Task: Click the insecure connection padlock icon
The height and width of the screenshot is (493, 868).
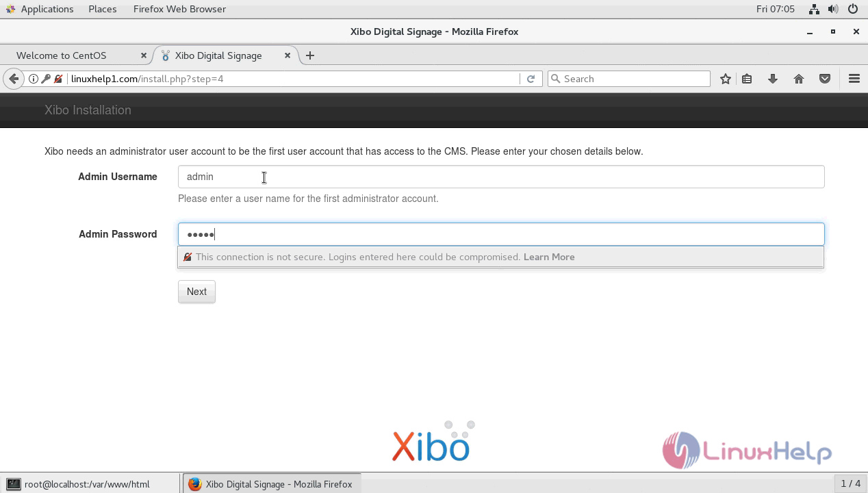Action: [x=59, y=79]
